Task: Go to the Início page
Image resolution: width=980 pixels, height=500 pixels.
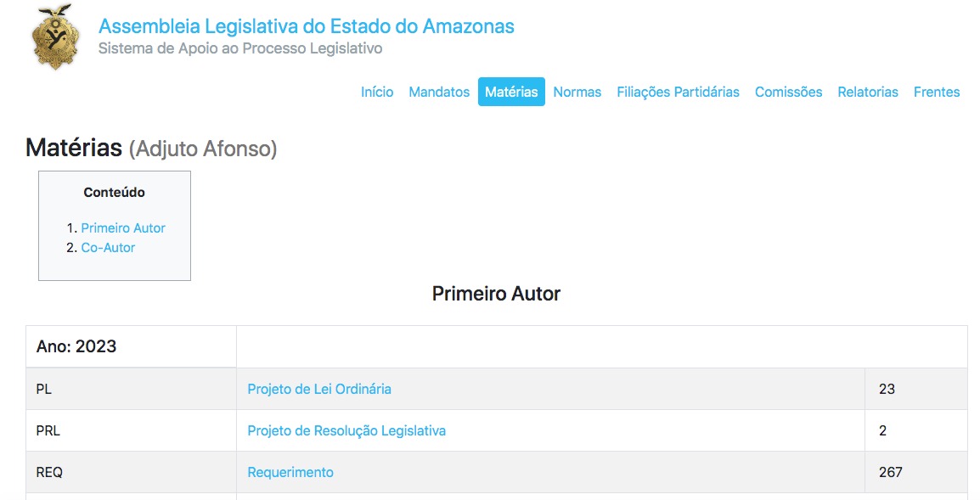Action: [x=377, y=92]
